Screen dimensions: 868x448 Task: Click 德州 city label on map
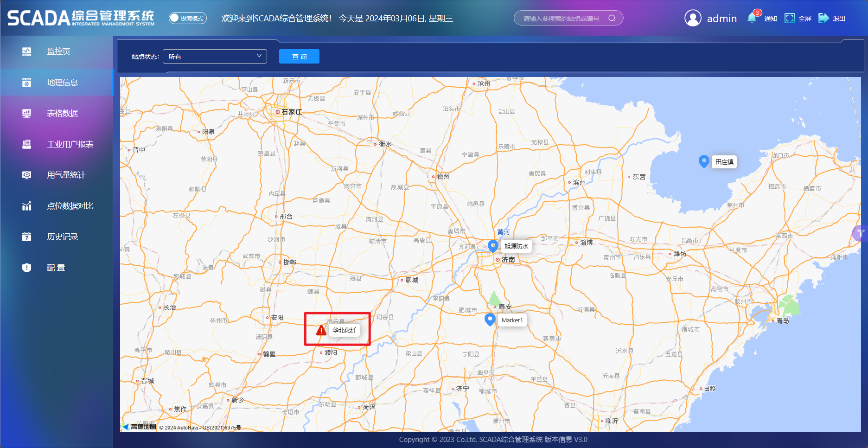point(443,176)
